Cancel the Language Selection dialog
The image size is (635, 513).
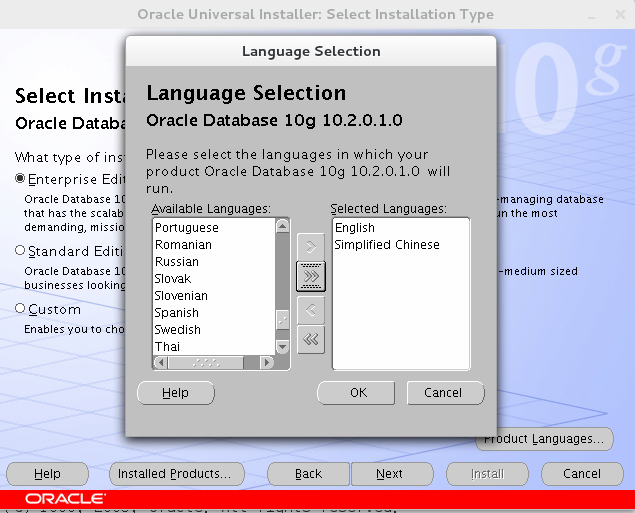445,393
